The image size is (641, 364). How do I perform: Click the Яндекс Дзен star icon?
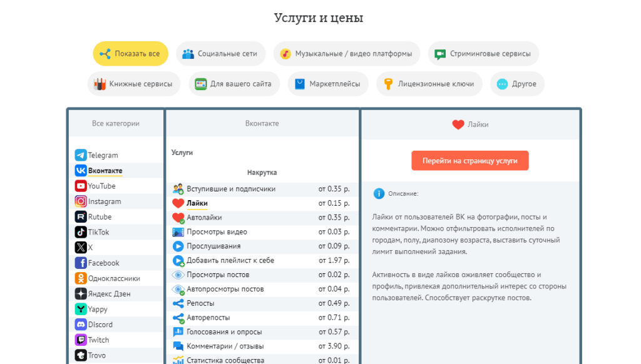pyautogui.click(x=81, y=294)
